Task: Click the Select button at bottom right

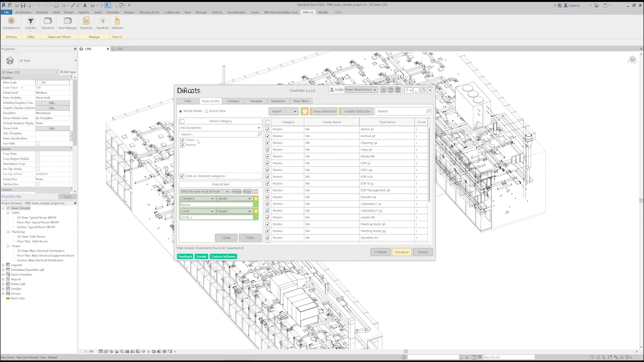Action: point(423,252)
